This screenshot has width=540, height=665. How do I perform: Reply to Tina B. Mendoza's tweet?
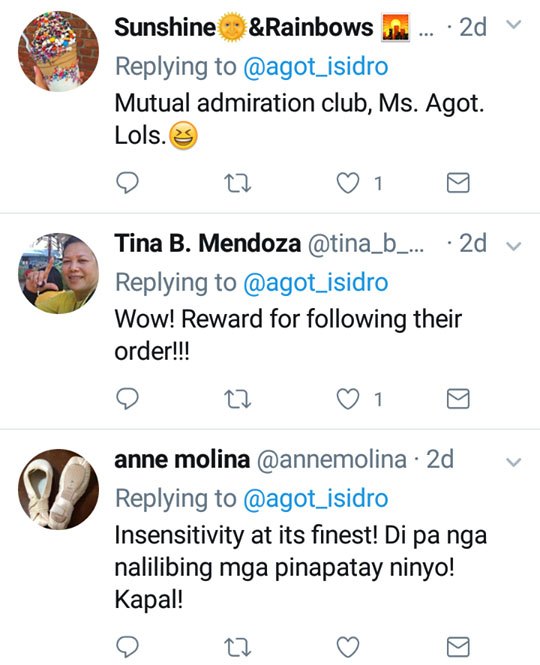coord(127,399)
